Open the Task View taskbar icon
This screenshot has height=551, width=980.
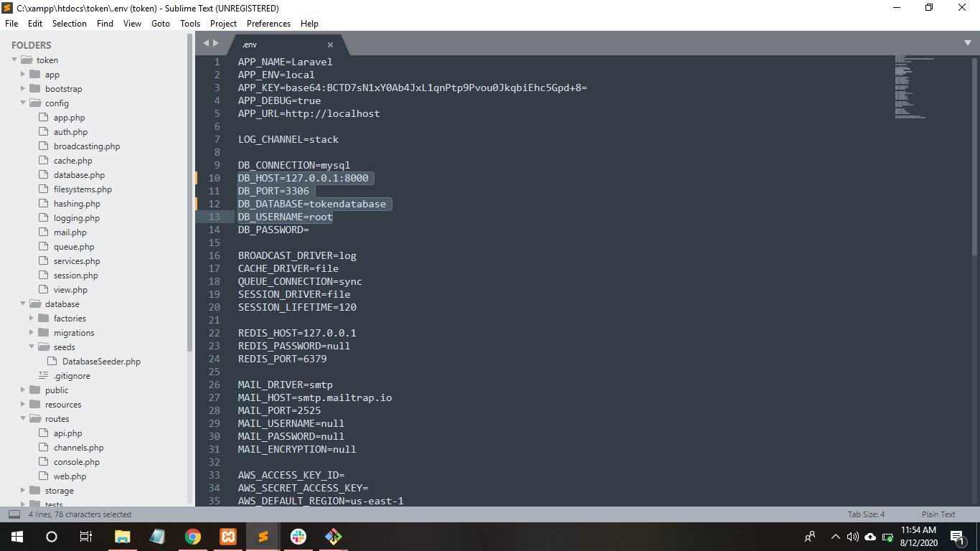point(86,537)
